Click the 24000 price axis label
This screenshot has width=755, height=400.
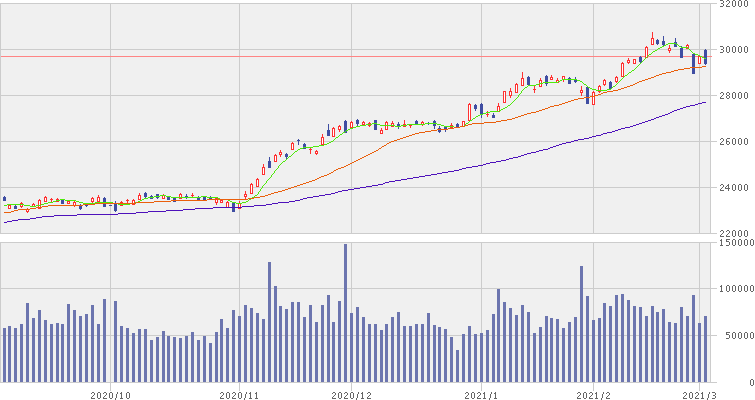[x=733, y=188]
